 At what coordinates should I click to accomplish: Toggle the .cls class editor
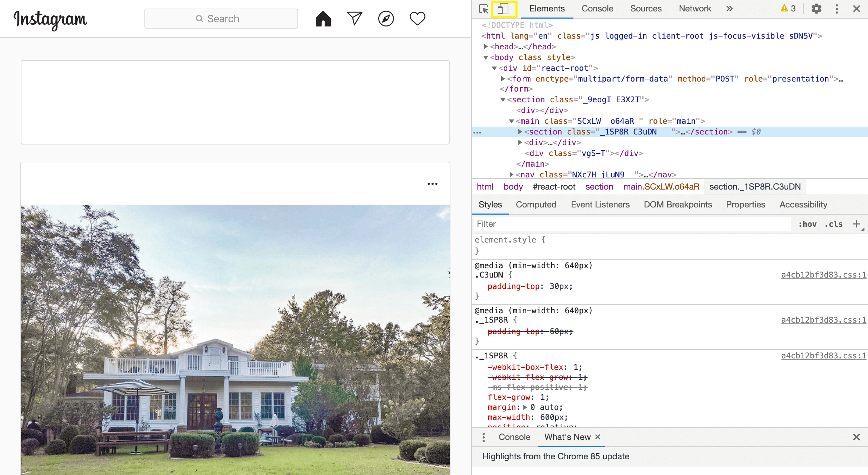833,224
